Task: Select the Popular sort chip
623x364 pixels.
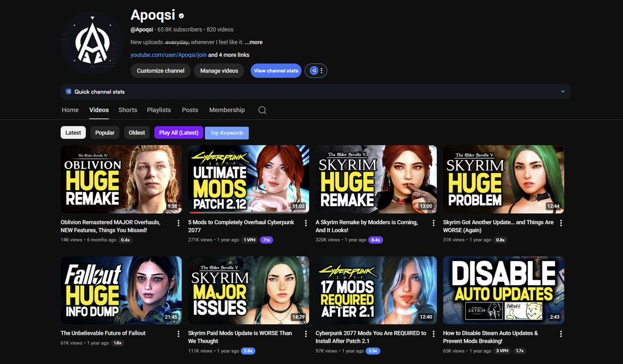Action: pos(105,132)
